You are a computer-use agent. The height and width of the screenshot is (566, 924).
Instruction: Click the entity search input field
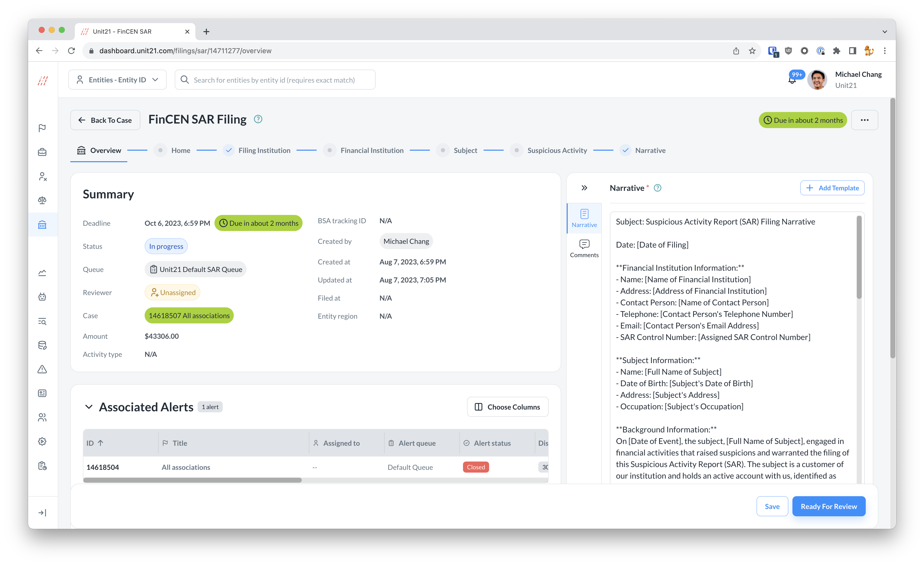pyautogui.click(x=274, y=80)
